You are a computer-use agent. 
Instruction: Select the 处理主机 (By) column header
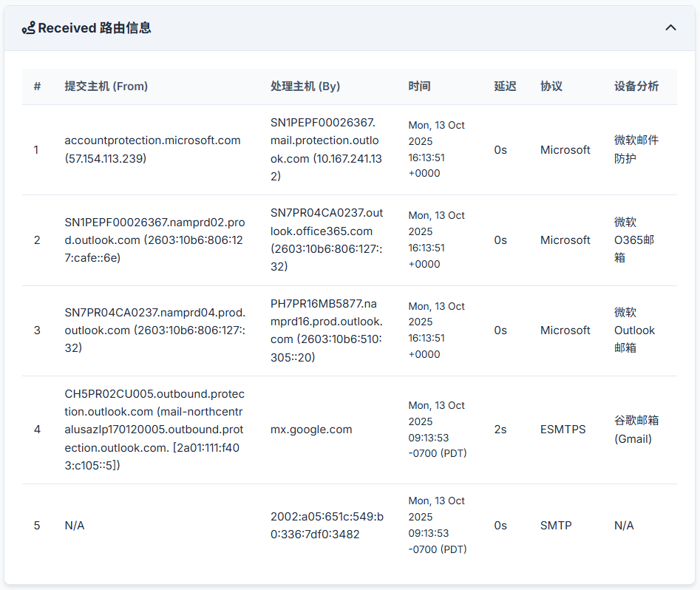click(305, 87)
